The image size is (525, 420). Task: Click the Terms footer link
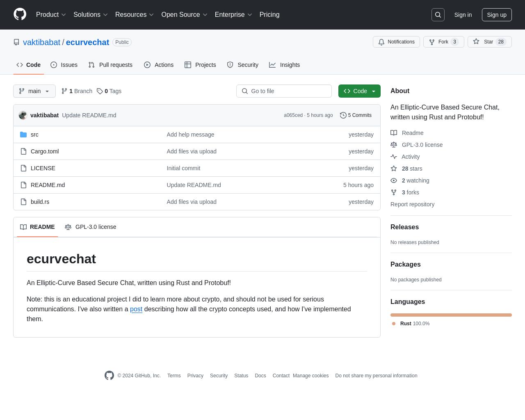[174, 376]
